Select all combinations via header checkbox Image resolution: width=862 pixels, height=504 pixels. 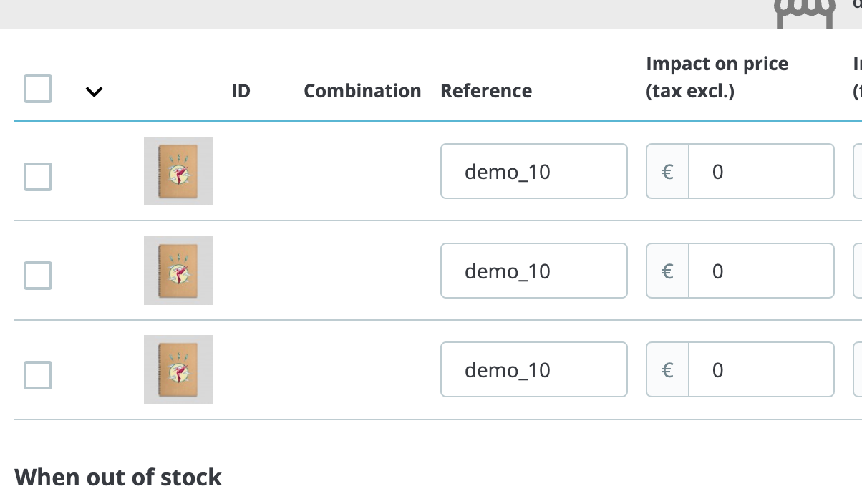(x=37, y=89)
